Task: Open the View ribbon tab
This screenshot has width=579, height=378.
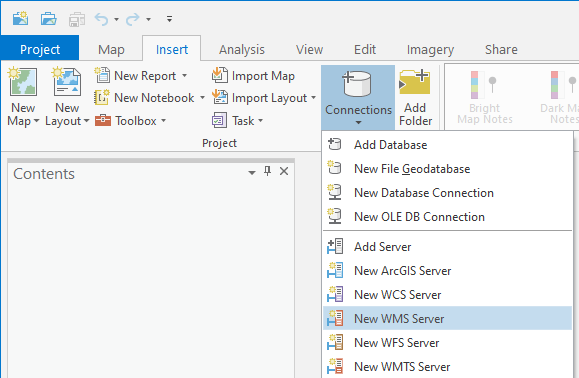Action: 309,49
